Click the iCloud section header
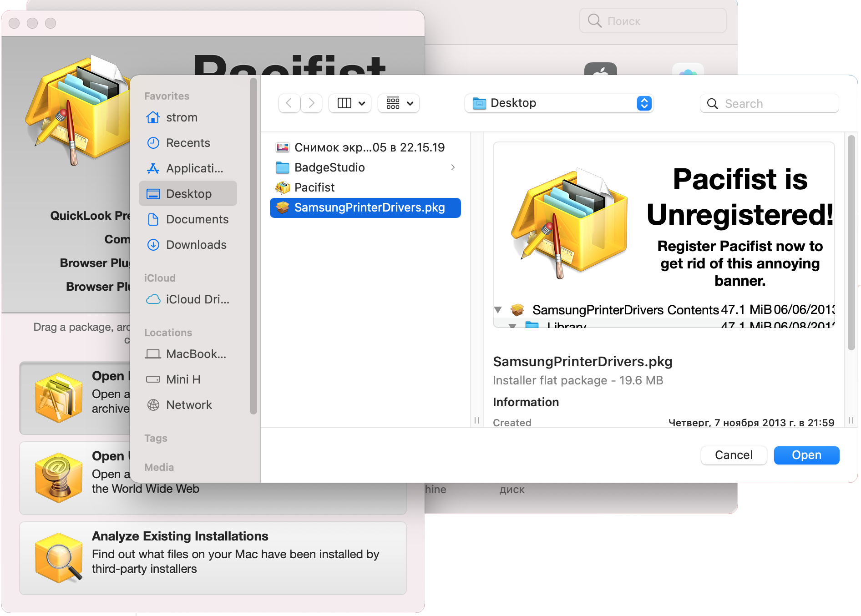 point(160,278)
